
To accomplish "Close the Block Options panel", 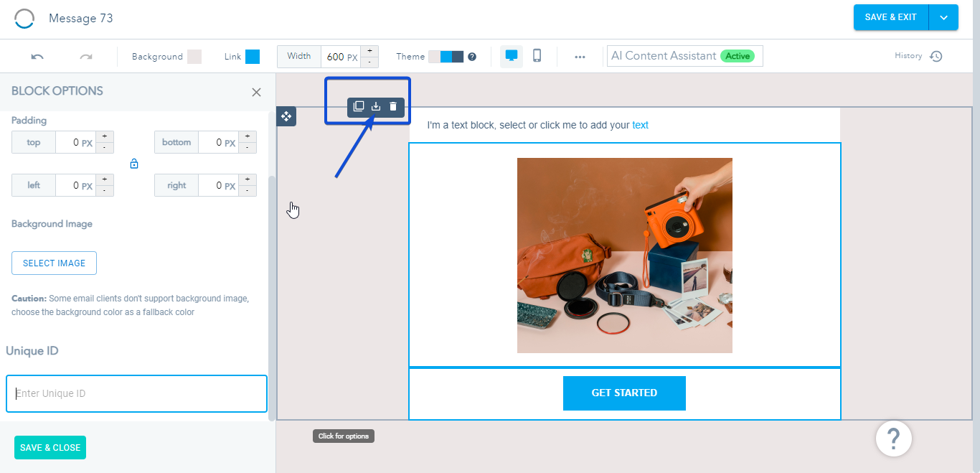I will click(x=256, y=92).
